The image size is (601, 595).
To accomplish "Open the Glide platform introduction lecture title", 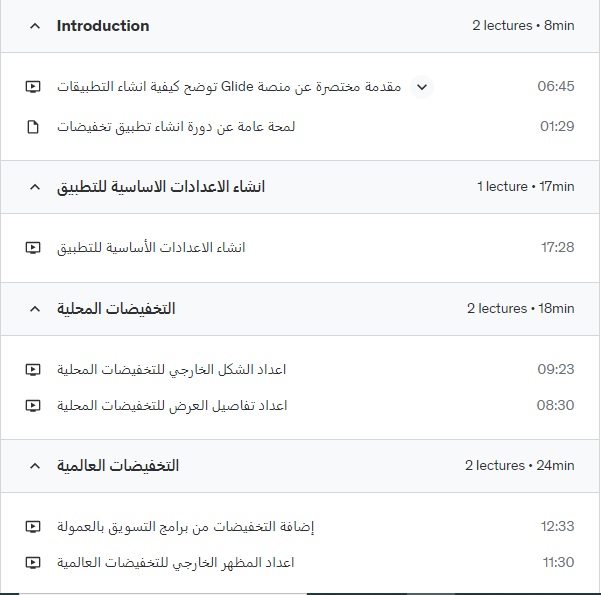I will pyautogui.click(x=229, y=87).
